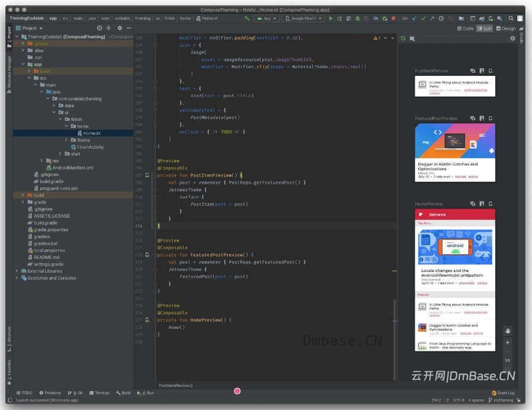The height and width of the screenshot is (410, 532).
Task: Expand External Libraries node
Action: pos(17,271)
